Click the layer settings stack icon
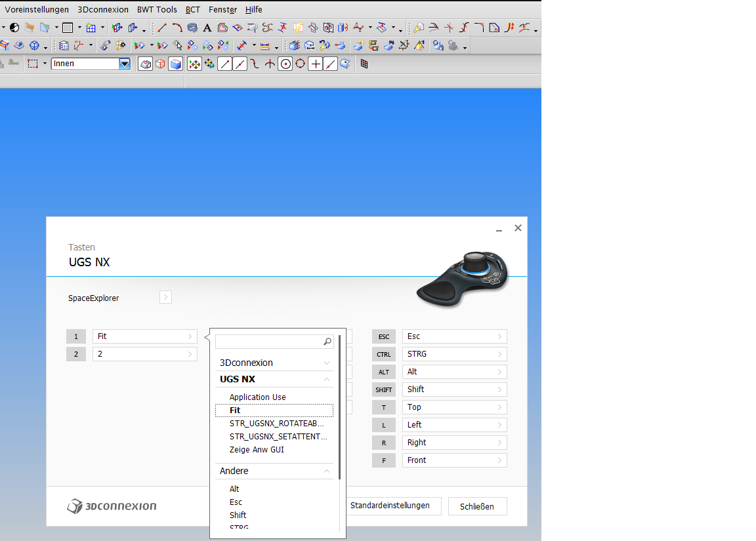 (x=64, y=46)
